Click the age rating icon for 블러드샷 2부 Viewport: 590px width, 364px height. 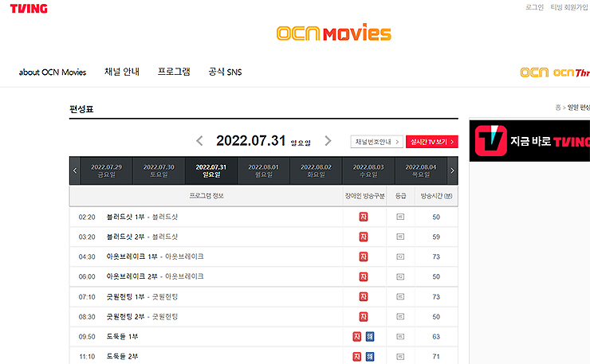tap(400, 237)
